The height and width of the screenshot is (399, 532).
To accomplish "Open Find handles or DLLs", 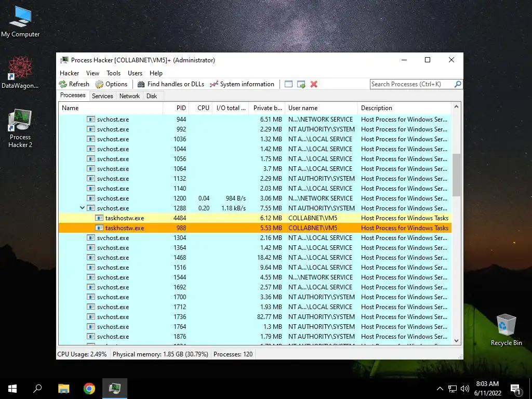I will (x=171, y=84).
